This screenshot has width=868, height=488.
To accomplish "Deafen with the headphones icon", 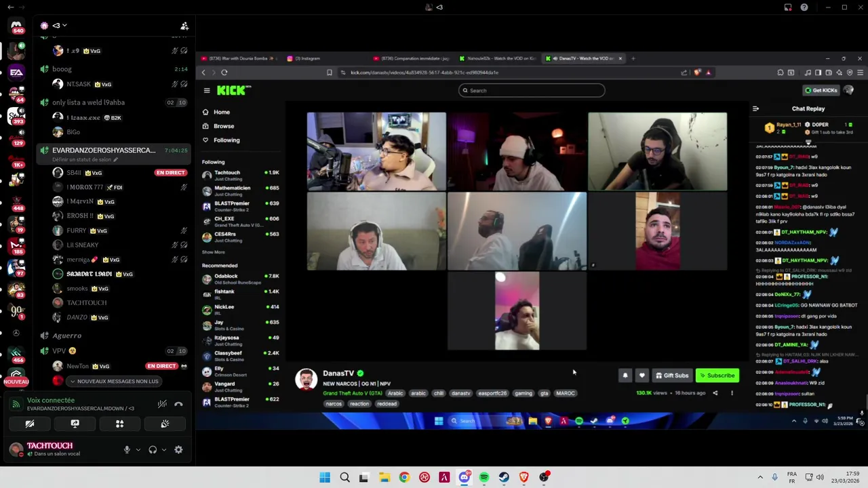I will [x=153, y=449].
